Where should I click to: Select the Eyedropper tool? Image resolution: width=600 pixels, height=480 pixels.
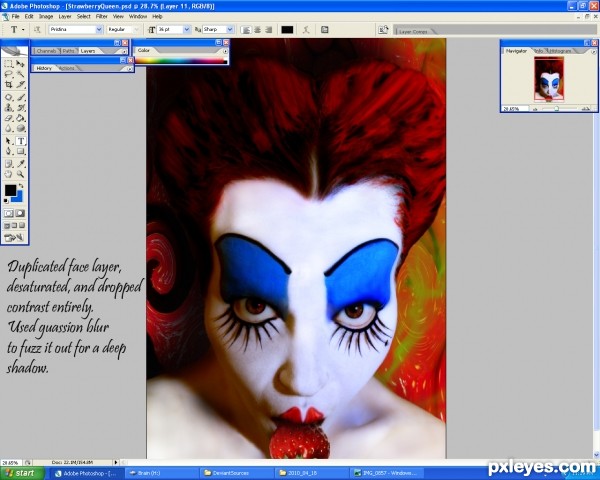21,164
